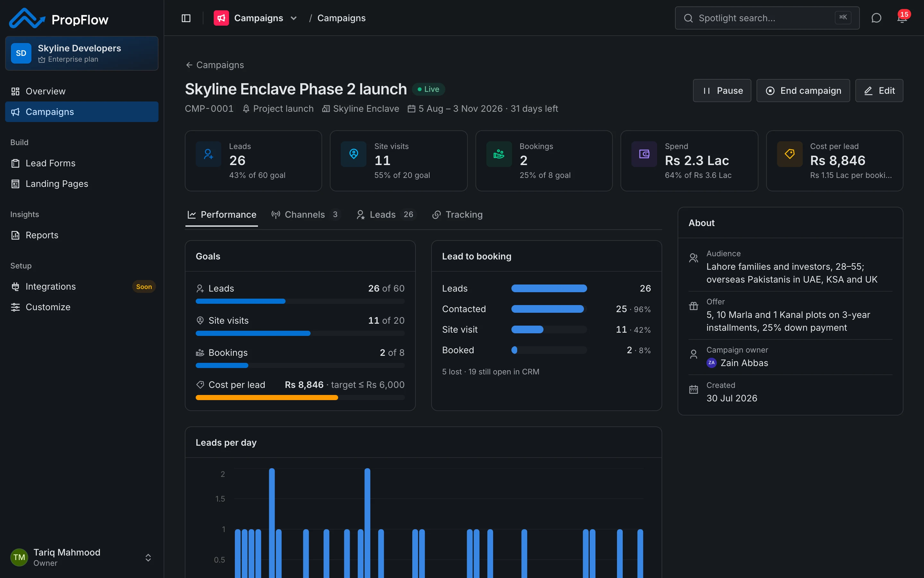The image size is (924, 578).
Task: Click the End campaign button
Action: click(x=803, y=91)
